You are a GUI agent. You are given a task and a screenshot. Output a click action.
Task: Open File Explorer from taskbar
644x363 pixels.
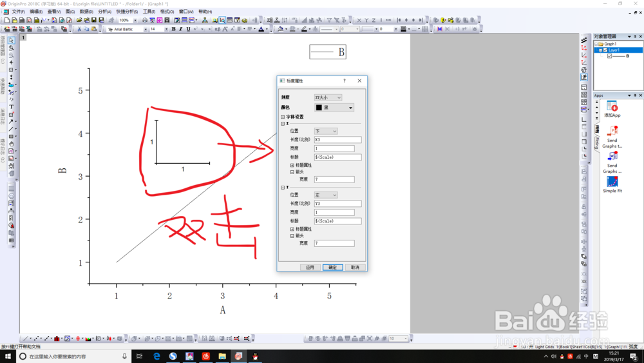click(x=222, y=357)
